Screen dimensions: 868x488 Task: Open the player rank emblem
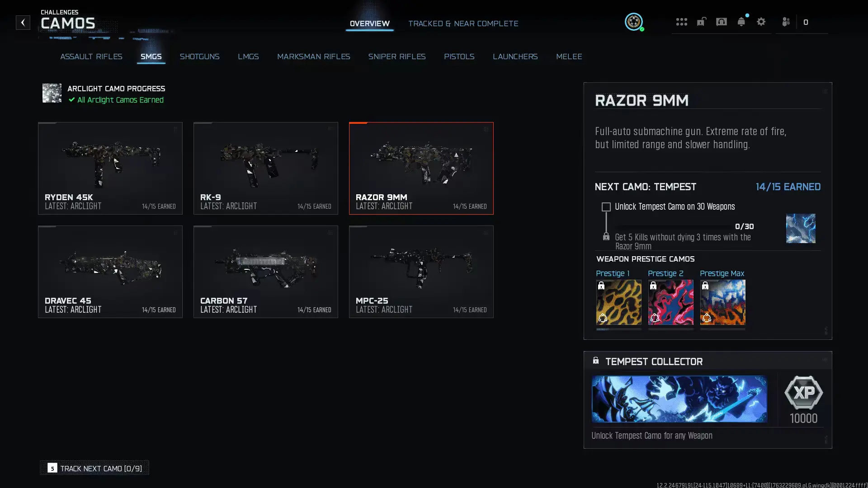point(633,22)
